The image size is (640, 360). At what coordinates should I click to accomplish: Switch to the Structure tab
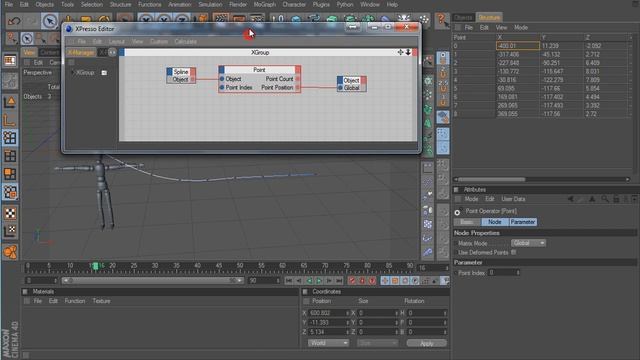tap(489, 17)
